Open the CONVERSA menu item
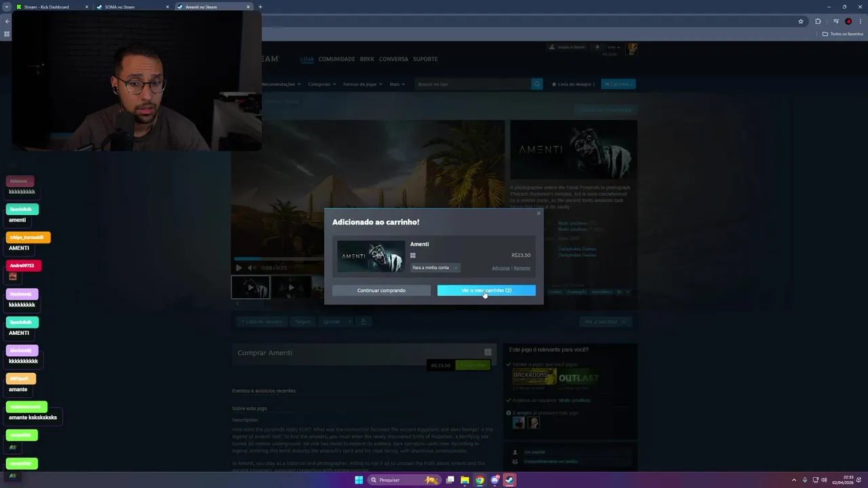 [393, 59]
